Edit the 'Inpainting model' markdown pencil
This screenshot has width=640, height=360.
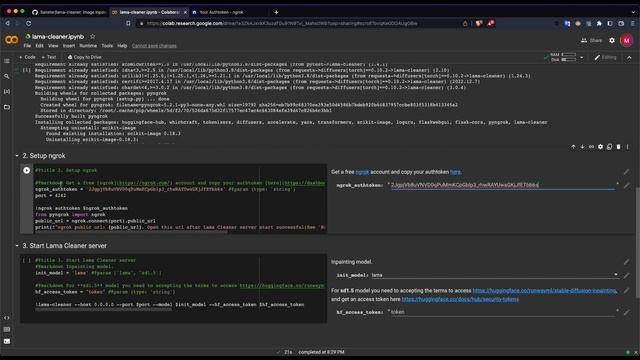(x=627, y=262)
